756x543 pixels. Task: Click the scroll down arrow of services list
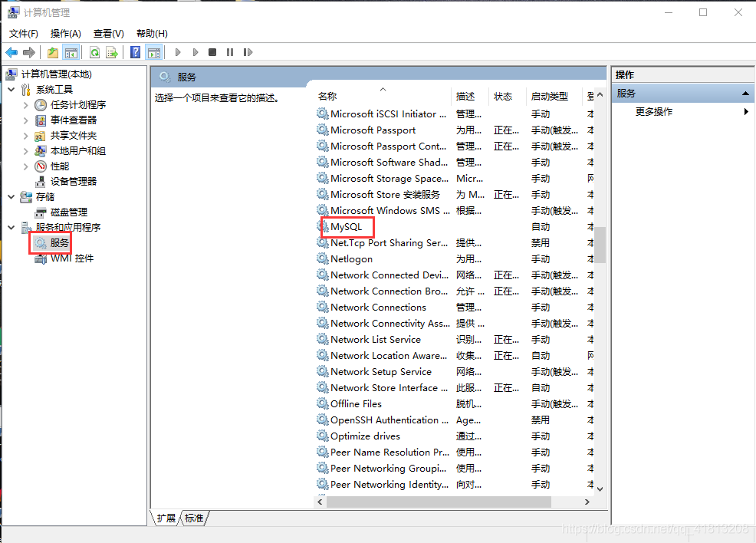tap(600, 489)
